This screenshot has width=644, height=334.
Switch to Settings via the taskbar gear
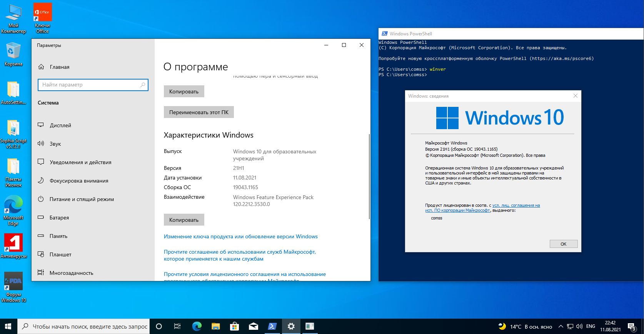pos(291,326)
